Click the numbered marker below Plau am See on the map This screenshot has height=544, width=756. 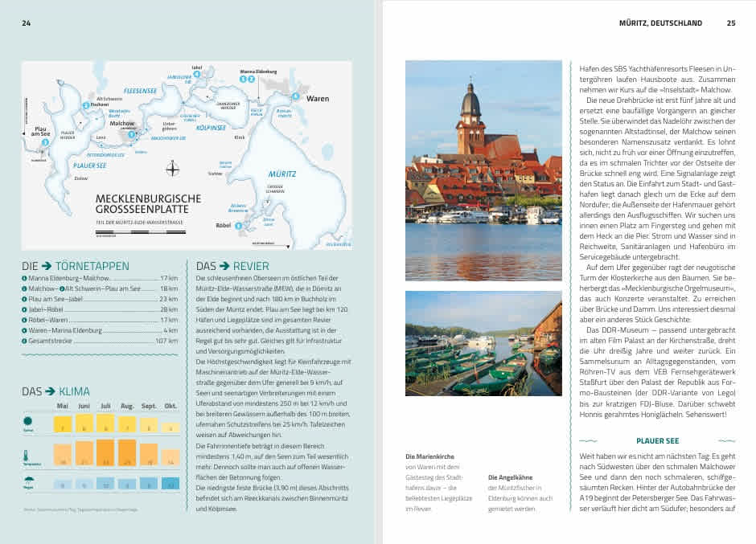tap(45, 142)
